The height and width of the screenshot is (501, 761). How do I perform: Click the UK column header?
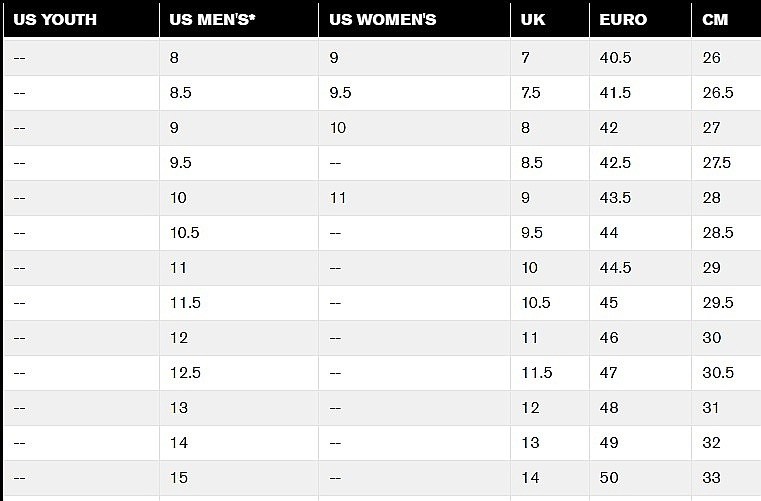click(x=533, y=20)
